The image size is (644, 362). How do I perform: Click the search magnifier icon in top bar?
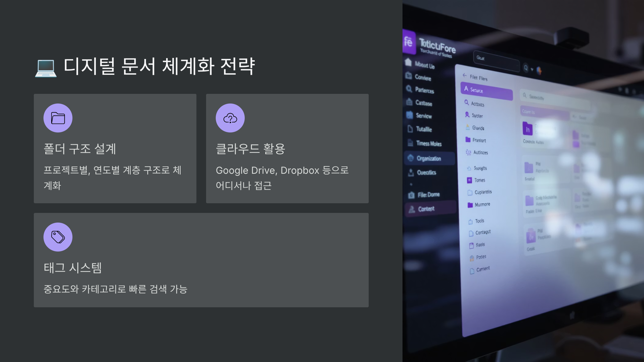(x=526, y=68)
